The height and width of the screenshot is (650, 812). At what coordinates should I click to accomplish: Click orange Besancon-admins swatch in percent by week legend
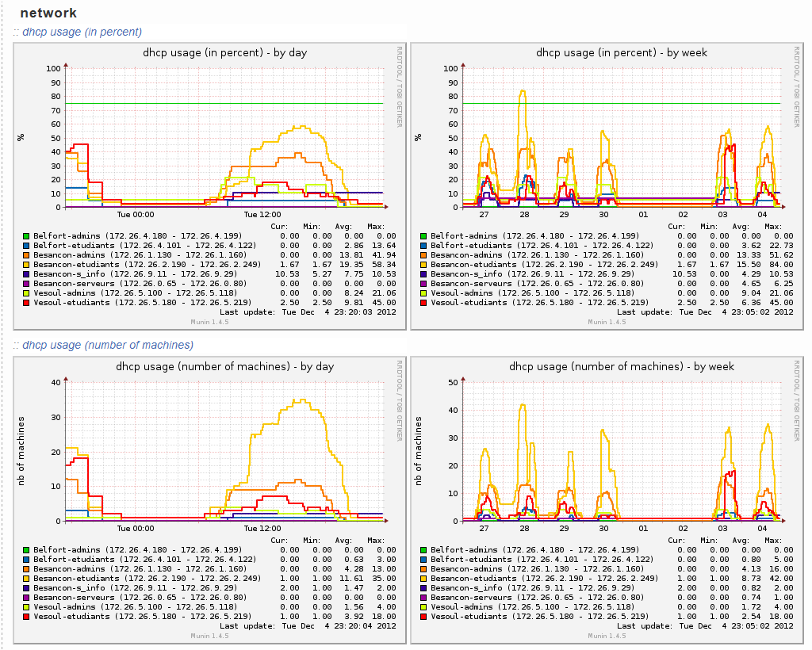pos(423,255)
